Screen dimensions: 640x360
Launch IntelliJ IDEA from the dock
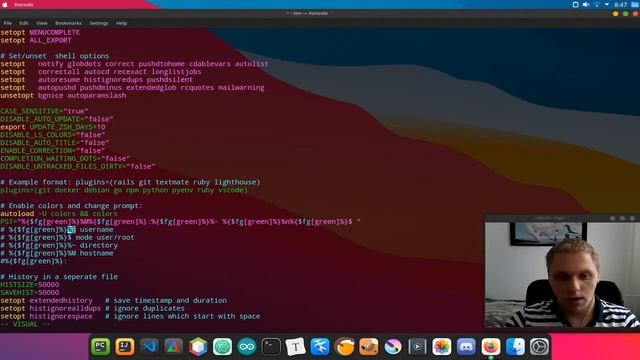[125, 347]
